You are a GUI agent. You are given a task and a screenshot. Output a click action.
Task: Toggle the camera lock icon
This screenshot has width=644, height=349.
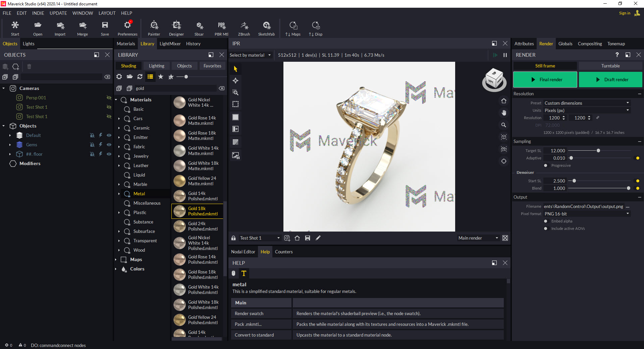click(233, 238)
